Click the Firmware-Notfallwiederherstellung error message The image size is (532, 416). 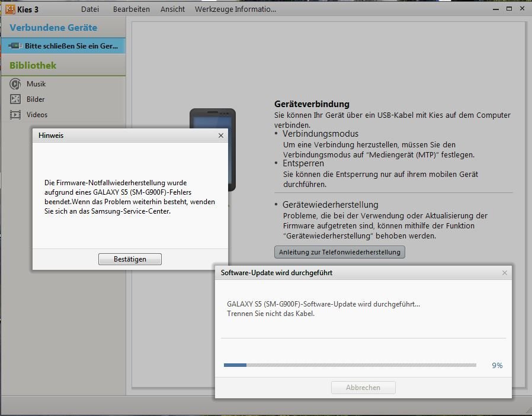[x=130, y=197]
